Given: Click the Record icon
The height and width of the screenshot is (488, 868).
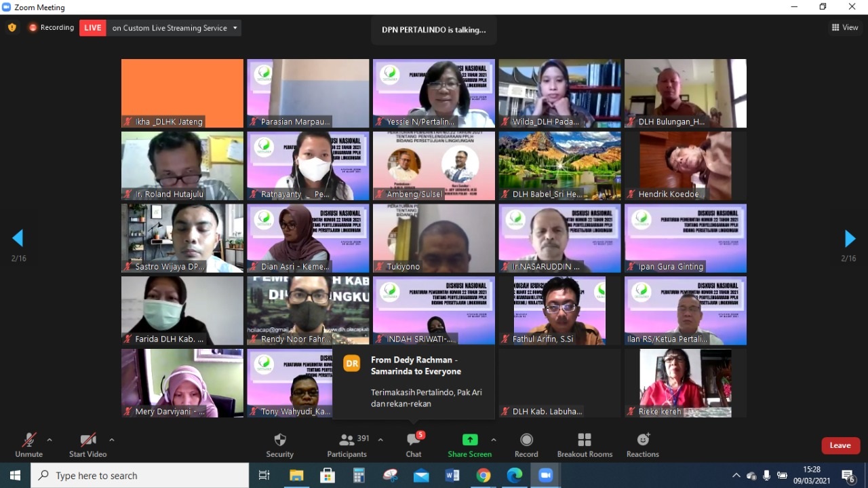Looking at the screenshot, I should 526,440.
